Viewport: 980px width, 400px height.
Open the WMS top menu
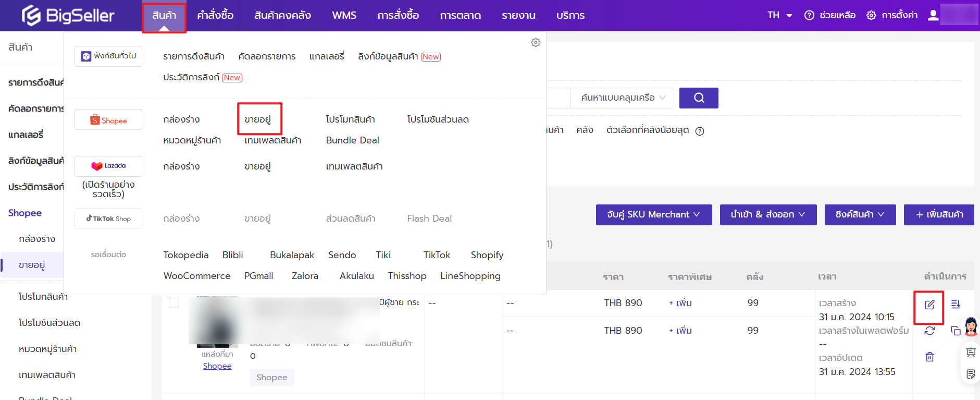pyautogui.click(x=344, y=15)
